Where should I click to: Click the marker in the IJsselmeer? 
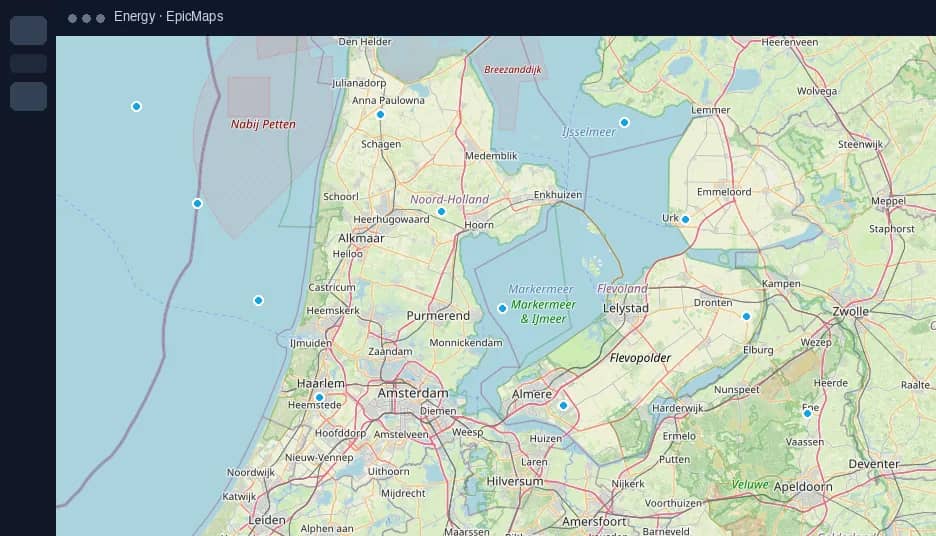[624, 122]
